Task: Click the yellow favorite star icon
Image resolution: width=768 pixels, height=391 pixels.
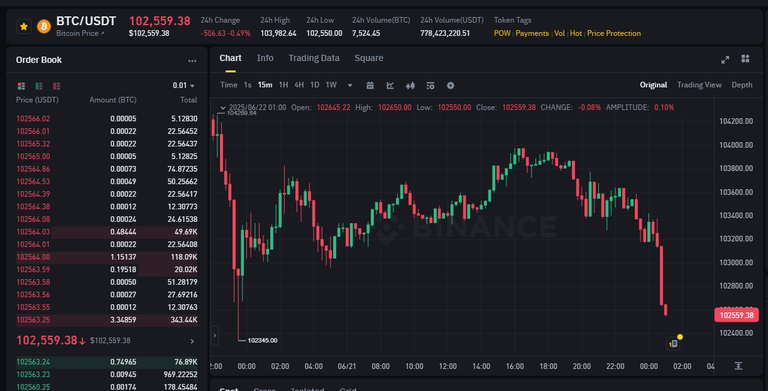Action: point(24,26)
